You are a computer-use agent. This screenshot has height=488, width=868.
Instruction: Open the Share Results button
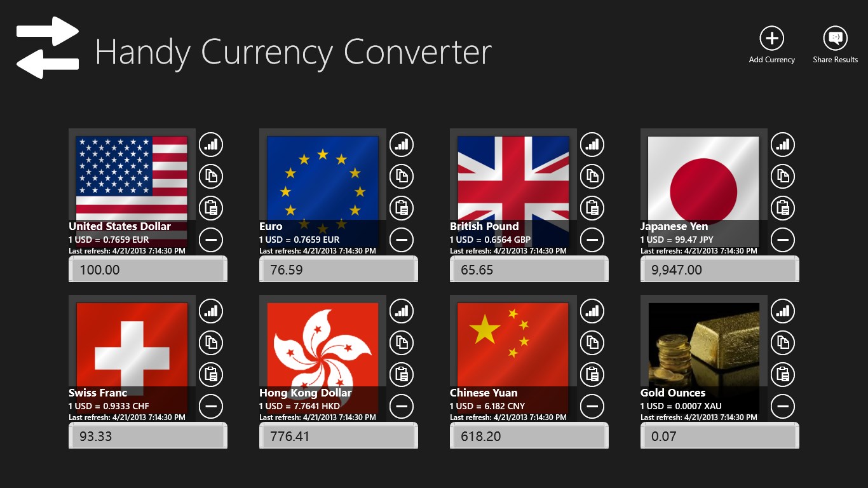click(x=835, y=39)
